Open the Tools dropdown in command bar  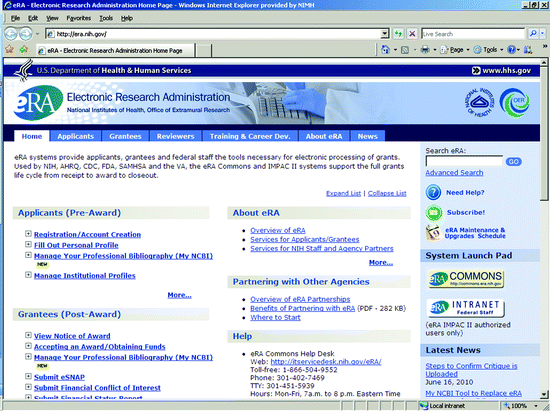coord(489,50)
